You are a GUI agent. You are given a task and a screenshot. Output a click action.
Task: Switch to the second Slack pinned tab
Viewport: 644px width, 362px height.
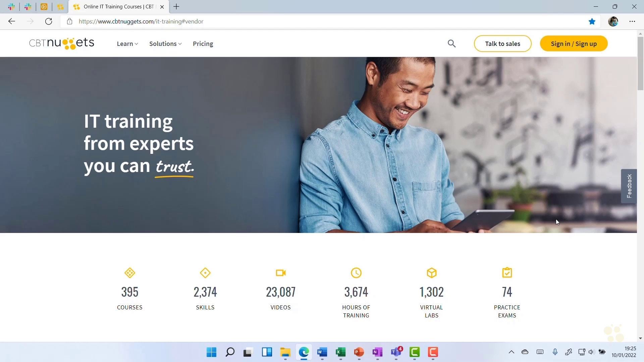(x=28, y=7)
